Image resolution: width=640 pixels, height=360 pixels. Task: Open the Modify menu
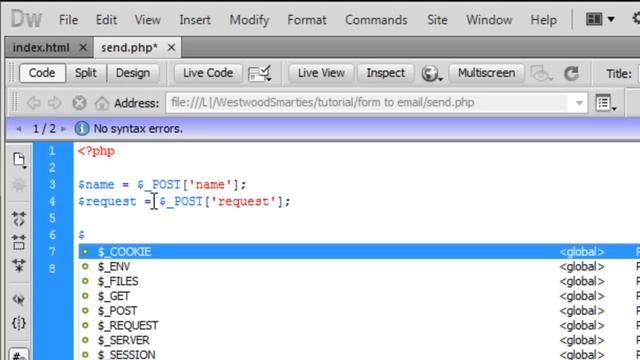tap(249, 20)
